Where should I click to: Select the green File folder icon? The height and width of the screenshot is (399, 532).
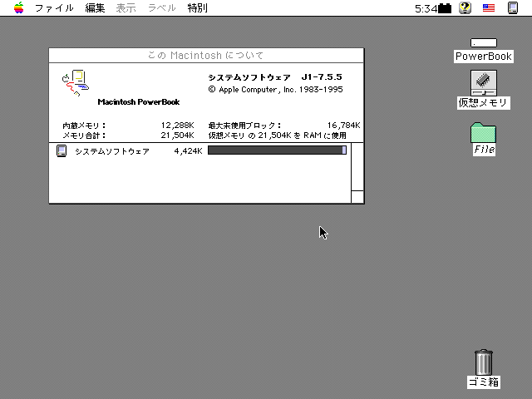click(484, 133)
